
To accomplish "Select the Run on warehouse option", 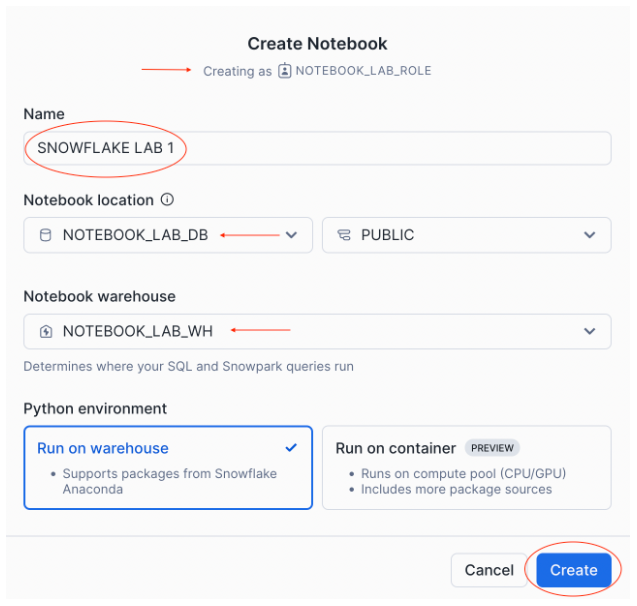I will click(168, 467).
